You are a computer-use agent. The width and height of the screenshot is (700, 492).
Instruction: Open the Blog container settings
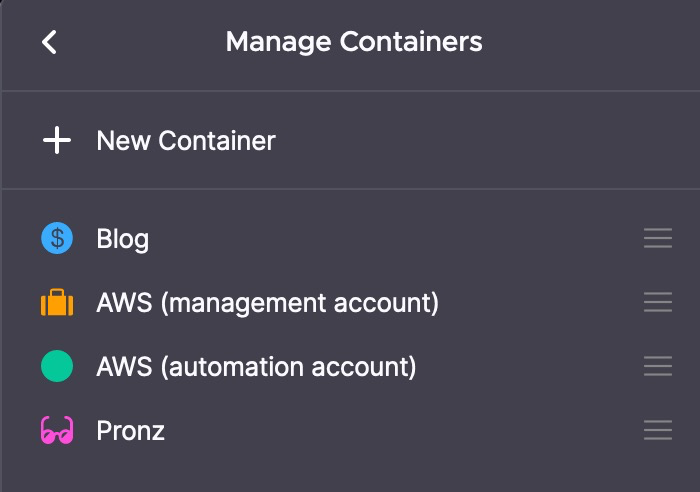click(x=123, y=239)
